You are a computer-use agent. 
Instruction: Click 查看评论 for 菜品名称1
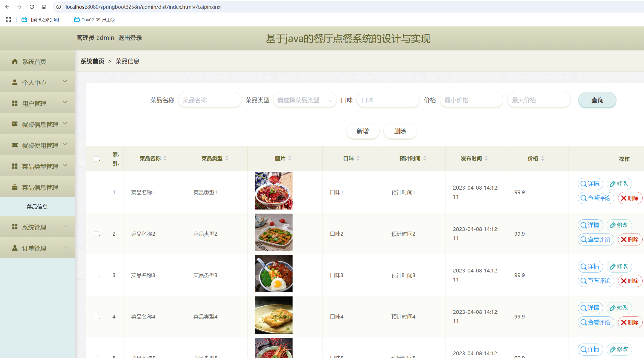pos(596,198)
